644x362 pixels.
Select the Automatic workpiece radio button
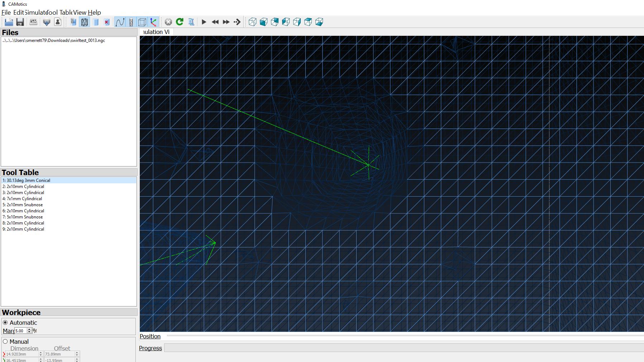[5, 323]
